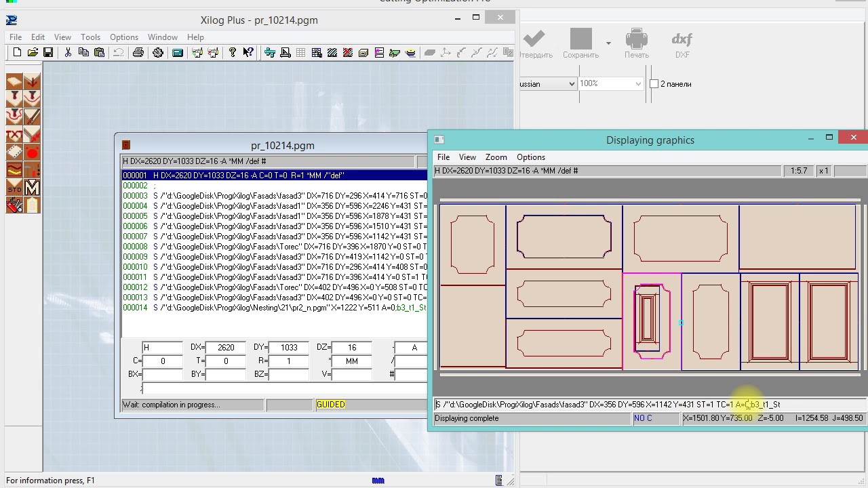Cut selection with the scissors icon
Viewport: 868px width, 488px height.
click(x=68, y=52)
